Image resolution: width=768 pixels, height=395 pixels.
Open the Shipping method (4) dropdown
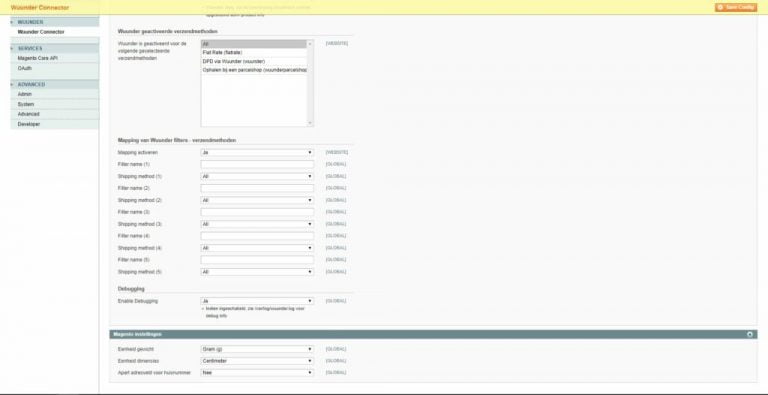(x=257, y=248)
